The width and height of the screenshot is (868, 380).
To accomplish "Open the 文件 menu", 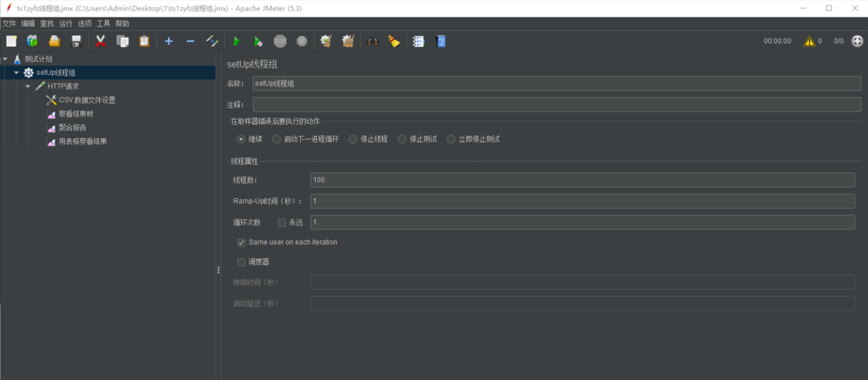I will (9, 24).
